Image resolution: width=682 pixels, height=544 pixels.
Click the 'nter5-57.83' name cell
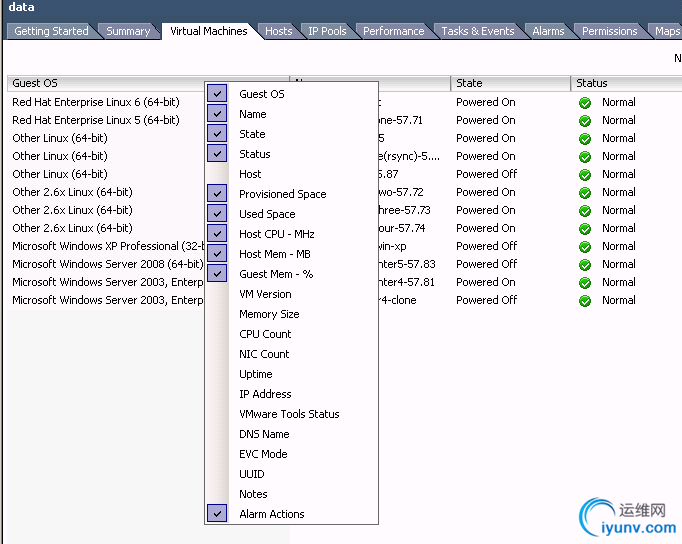tap(407, 264)
